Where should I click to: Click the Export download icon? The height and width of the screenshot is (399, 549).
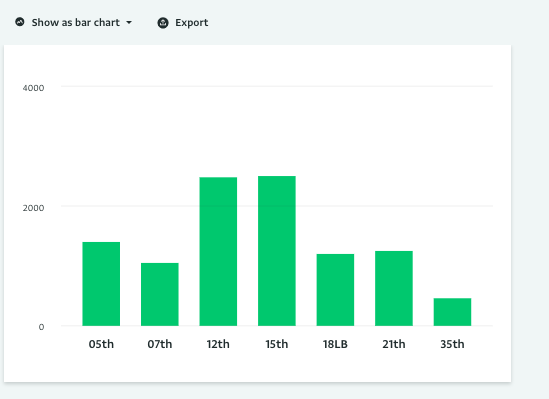[x=163, y=23]
